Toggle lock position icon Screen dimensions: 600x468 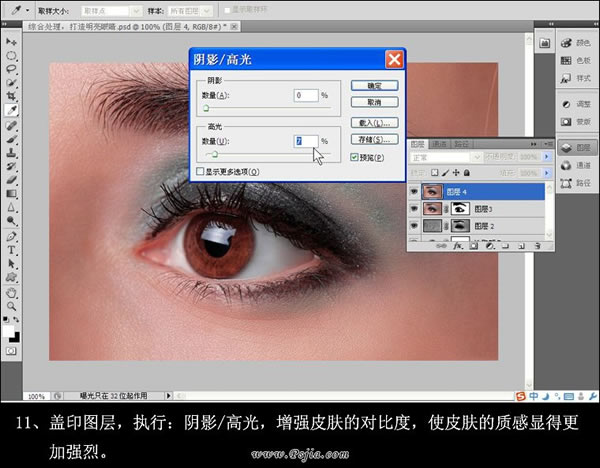point(456,173)
